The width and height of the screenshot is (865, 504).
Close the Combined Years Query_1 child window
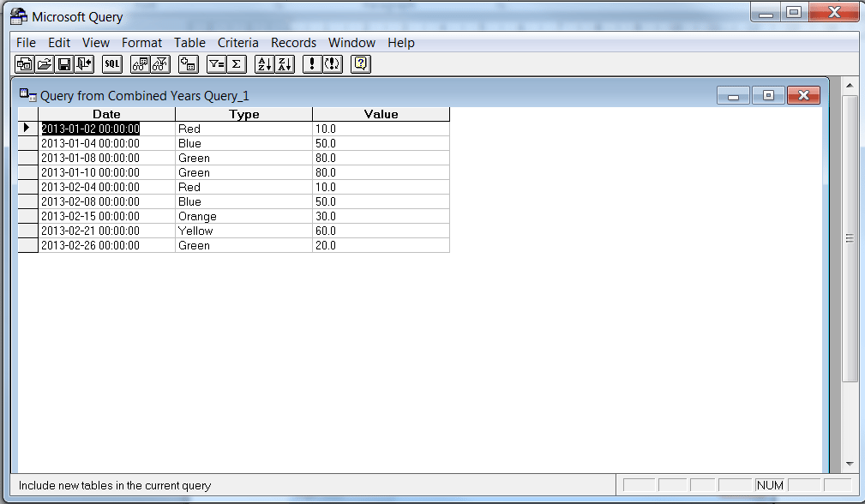(x=804, y=95)
